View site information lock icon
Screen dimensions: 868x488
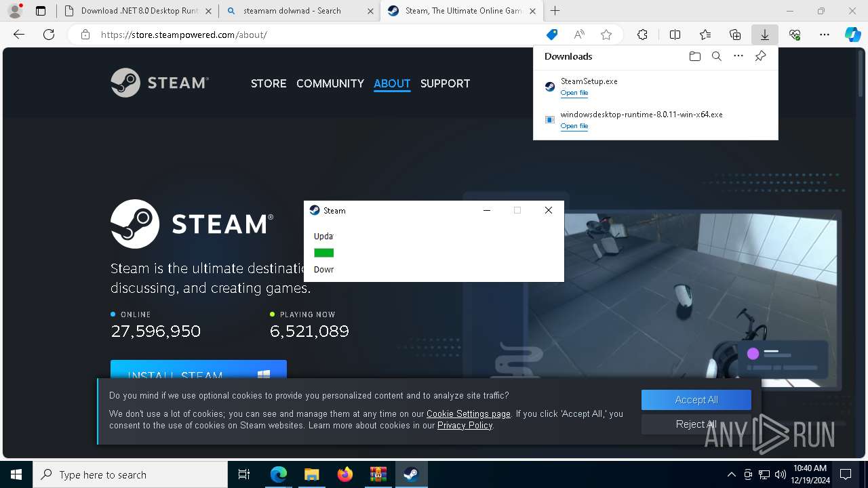pos(85,35)
